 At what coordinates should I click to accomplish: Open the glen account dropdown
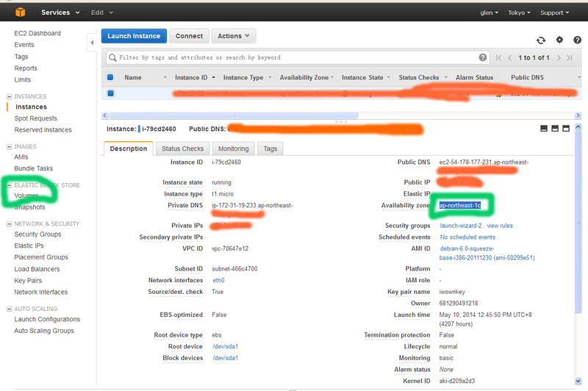point(489,12)
